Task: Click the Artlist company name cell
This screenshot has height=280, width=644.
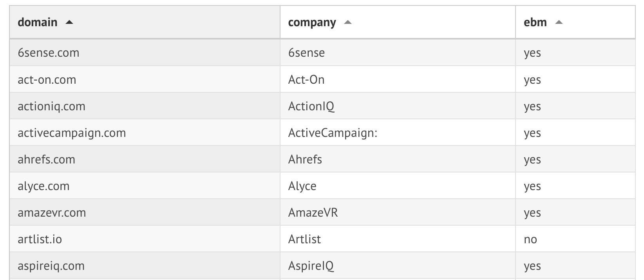Action: click(304, 239)
